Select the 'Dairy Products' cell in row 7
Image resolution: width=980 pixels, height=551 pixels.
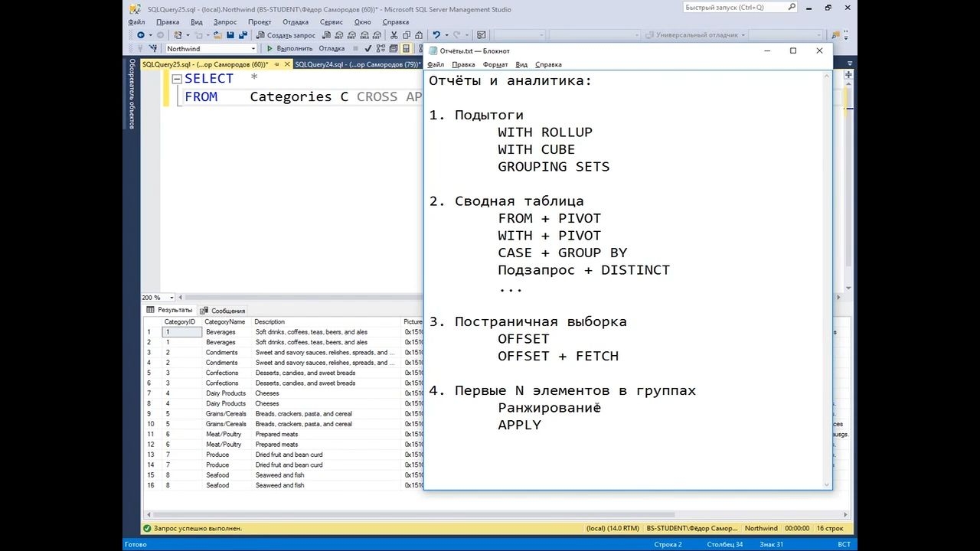point(227,393)
